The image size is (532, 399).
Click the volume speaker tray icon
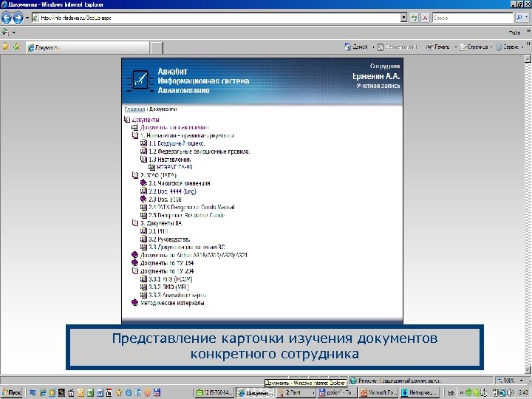click(510, 392)
